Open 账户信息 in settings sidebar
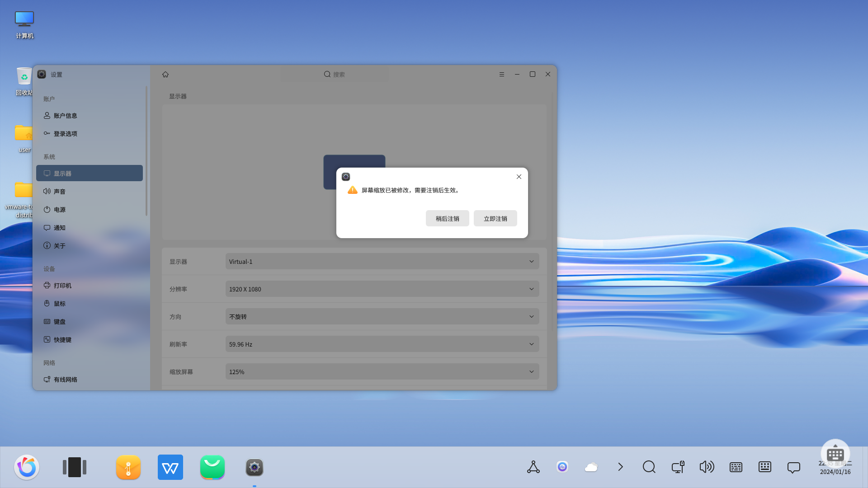 click(x=89, y=116)
